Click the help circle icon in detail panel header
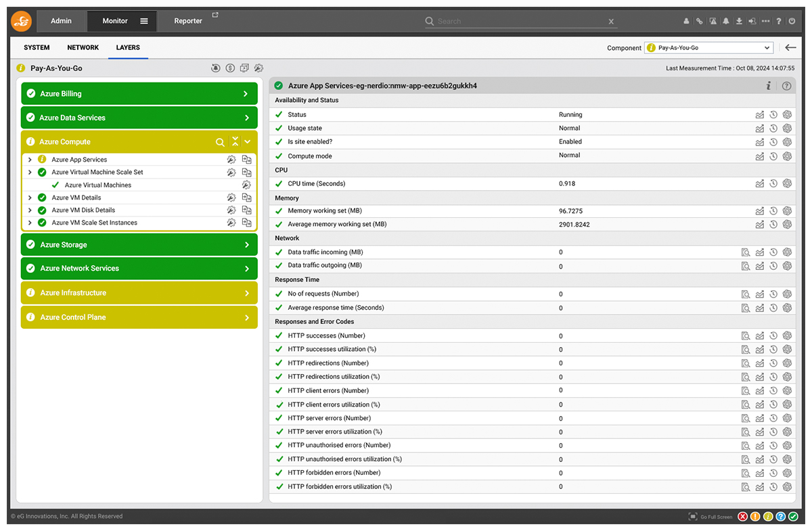The height and width of the screenshot is (531, 812). pos(786,86)
